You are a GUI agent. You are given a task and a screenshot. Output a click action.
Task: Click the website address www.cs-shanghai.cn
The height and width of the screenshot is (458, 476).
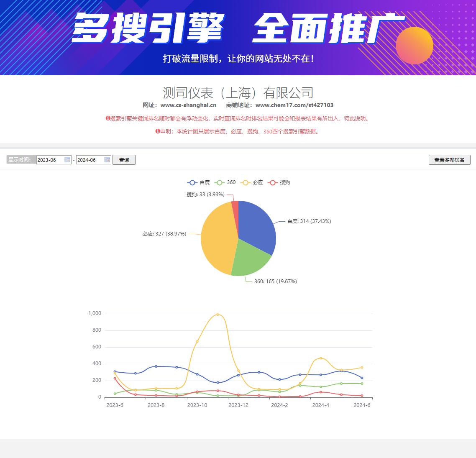(x=188, y=105)
